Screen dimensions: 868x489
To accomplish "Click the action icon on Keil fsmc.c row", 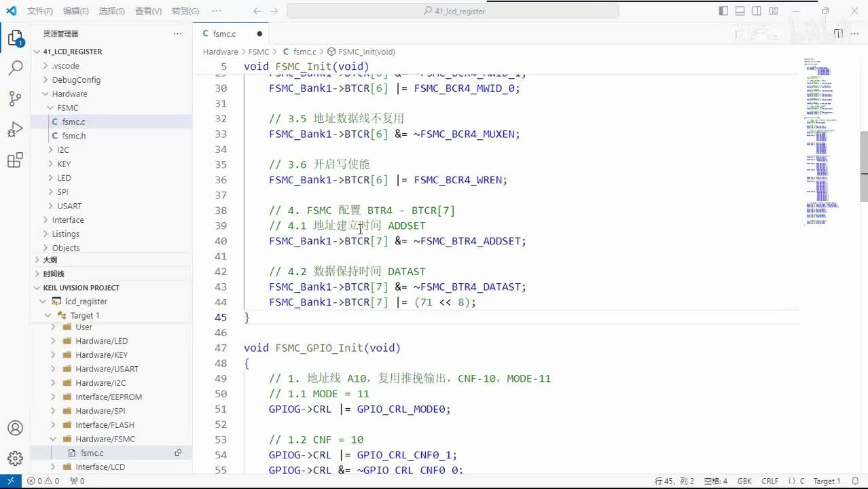I will [178, 453].
